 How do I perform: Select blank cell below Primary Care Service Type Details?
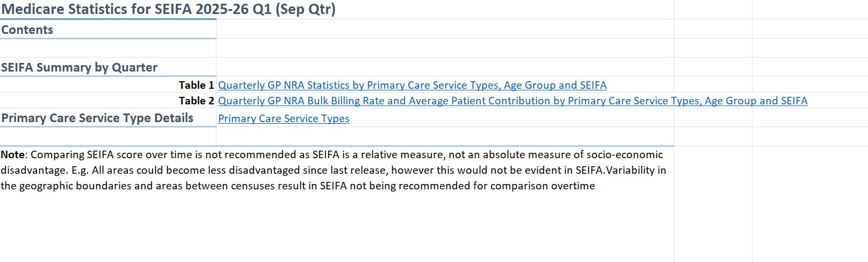click(107, 136)
